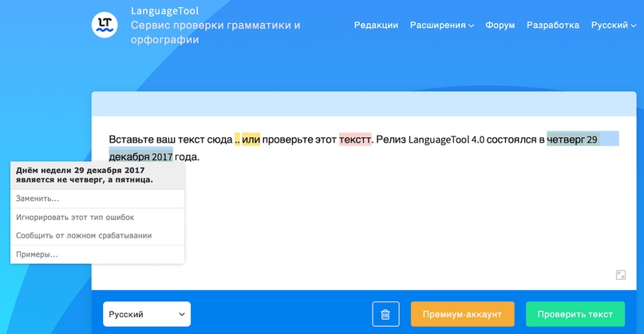The image size is (644, 334).
Task: Click the yellow highlighted double period
Action: [x=237, y=139]
